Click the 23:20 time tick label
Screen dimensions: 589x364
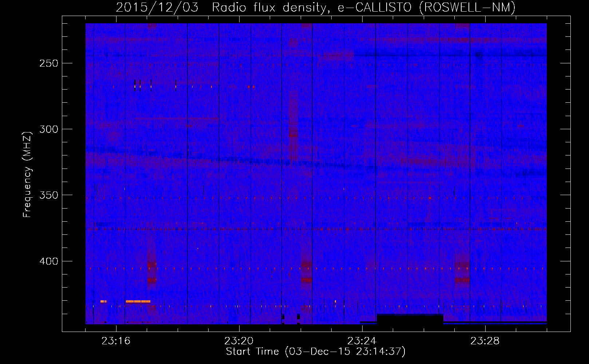(x=239, y=341)
